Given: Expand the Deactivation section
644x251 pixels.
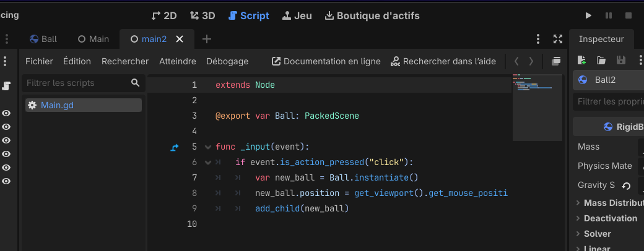Looking at the screenshot, I should pyautogui.click(x=607, y=218).
